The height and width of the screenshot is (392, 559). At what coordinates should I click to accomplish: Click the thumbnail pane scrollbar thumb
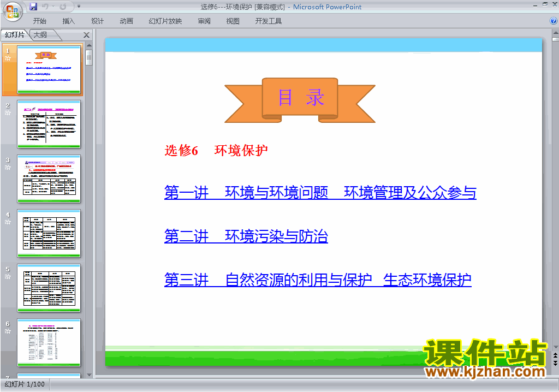click(89, 57)
